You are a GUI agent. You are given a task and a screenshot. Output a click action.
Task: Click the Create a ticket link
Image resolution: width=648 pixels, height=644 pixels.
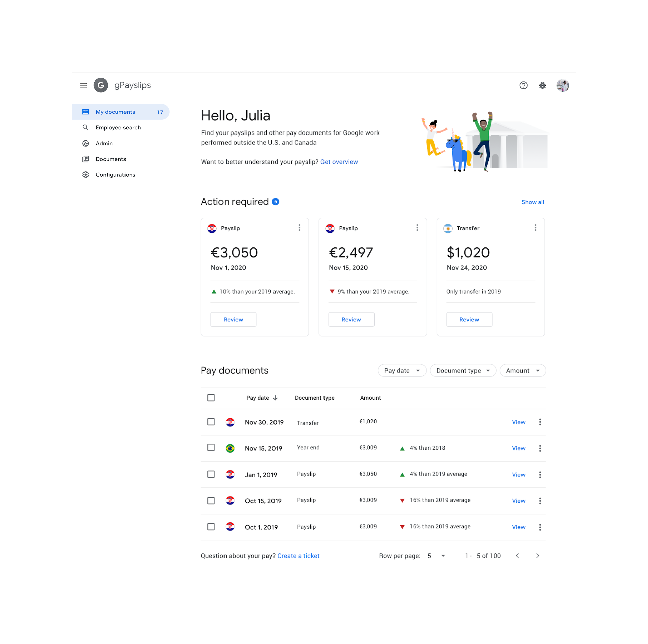coord(298,556)
